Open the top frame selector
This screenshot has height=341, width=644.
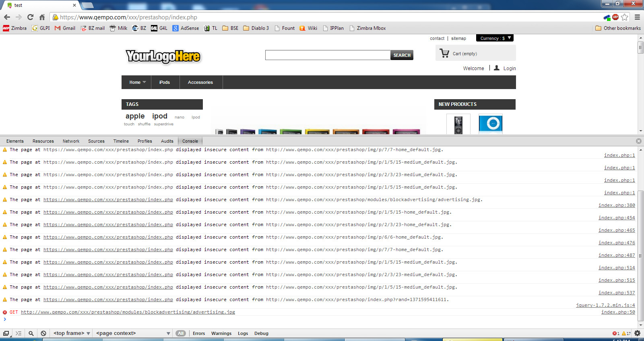point(72,333)
